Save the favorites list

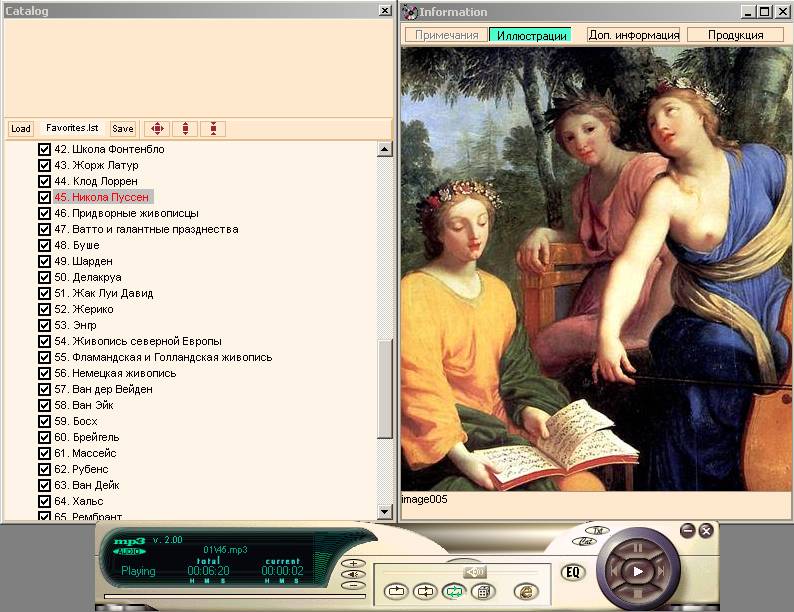click(123, 129)
